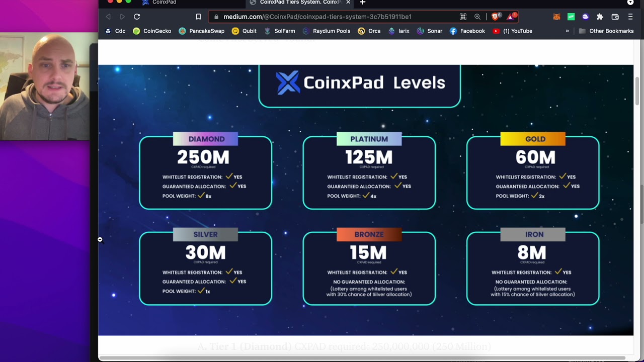Open the CoinGecko bookmark
Viewport: 644px width, 362px height.
pyautogui.click(x=152, y=31)
